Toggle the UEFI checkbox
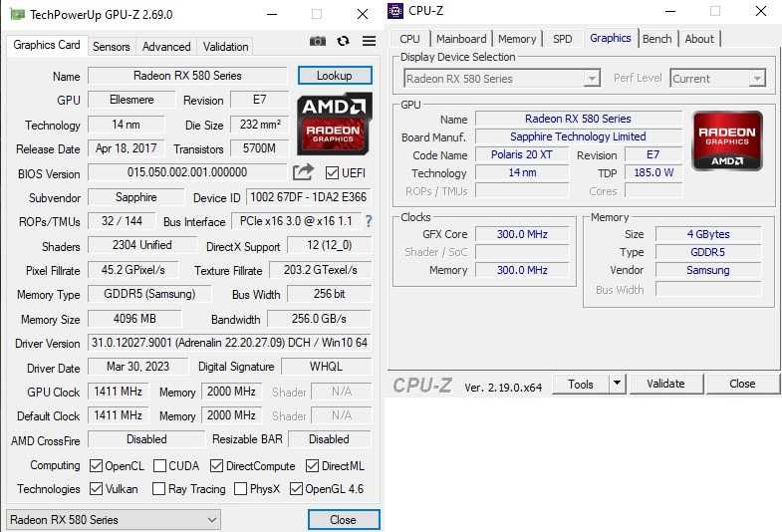The height and width of the screenshot is (532, 782). click(332, 173)
